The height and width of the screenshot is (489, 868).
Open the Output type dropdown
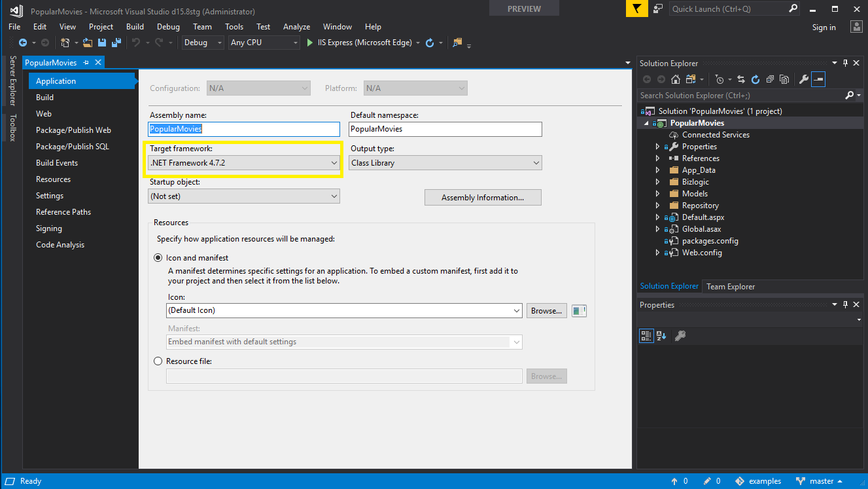[445, 163]
